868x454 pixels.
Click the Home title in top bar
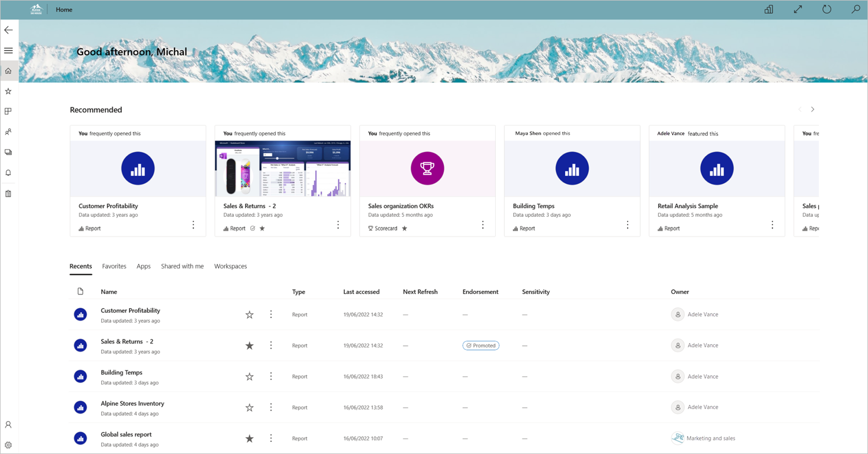point(64,10)
